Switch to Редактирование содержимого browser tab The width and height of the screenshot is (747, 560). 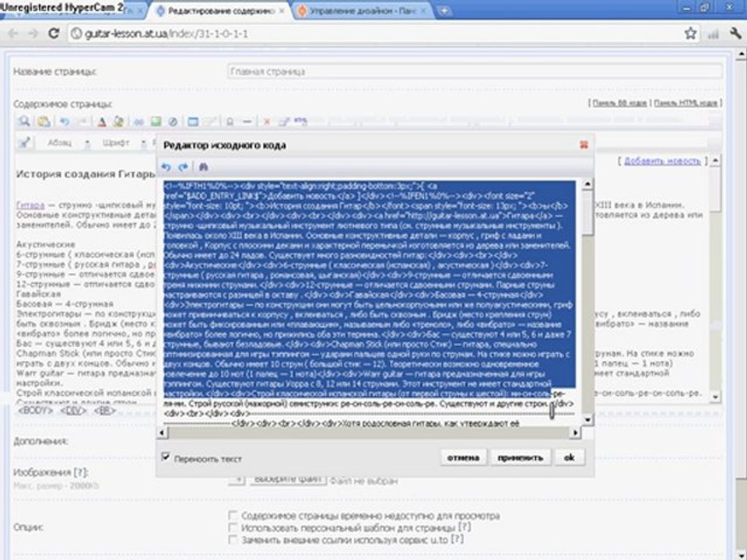point(220,11)
